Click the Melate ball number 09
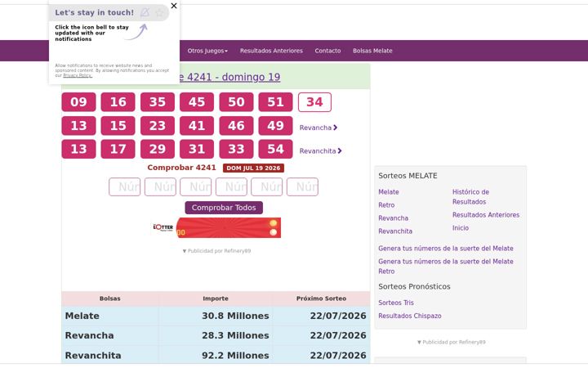The width and height of the screenshot is (588, 368). coord(78,102)
